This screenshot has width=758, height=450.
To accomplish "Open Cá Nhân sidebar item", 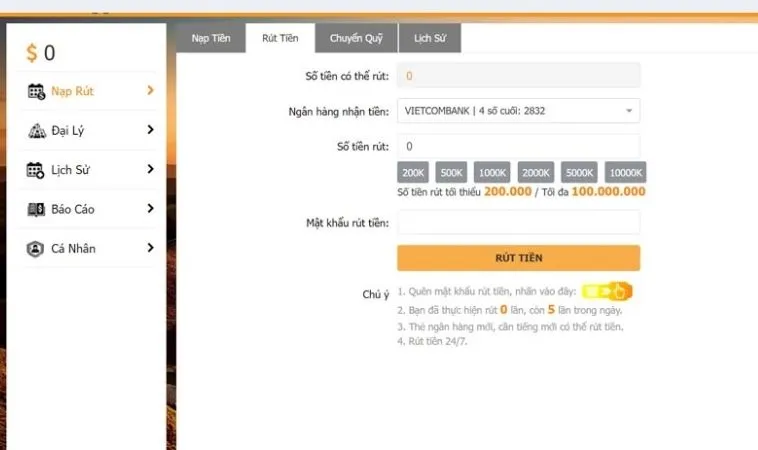I will click(90, 248).
